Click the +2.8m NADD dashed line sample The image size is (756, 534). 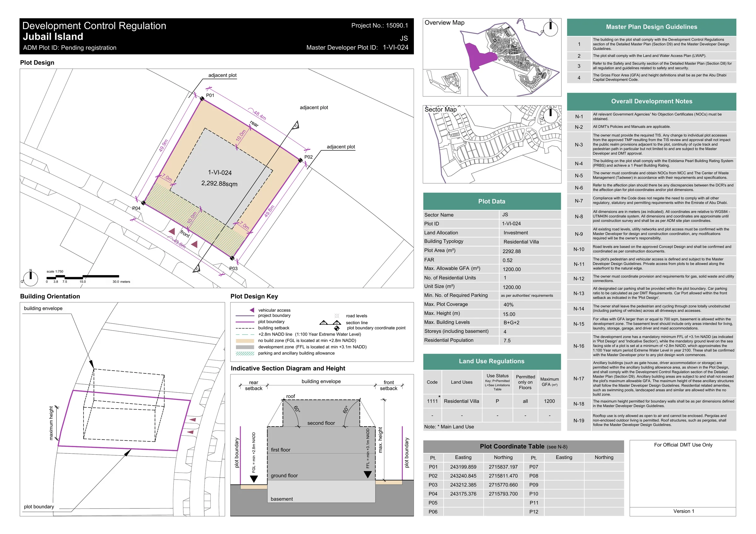(245, 334)
